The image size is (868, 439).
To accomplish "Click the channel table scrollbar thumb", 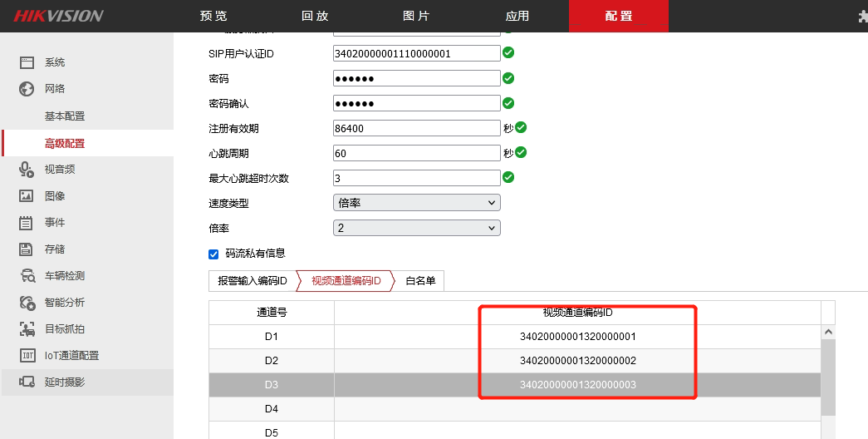I will [828, 377].
